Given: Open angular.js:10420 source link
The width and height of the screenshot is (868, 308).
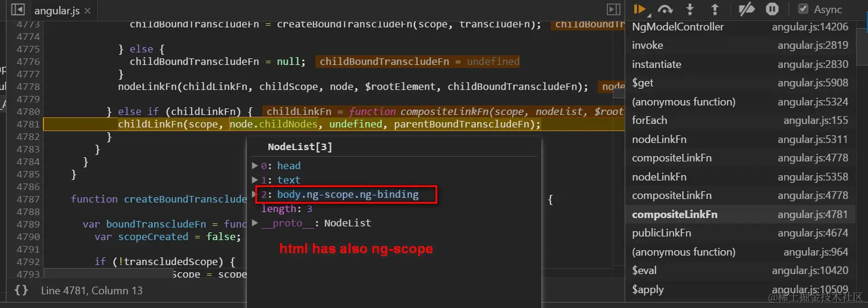Looking at the screenshot, I should tap(810, 270).
